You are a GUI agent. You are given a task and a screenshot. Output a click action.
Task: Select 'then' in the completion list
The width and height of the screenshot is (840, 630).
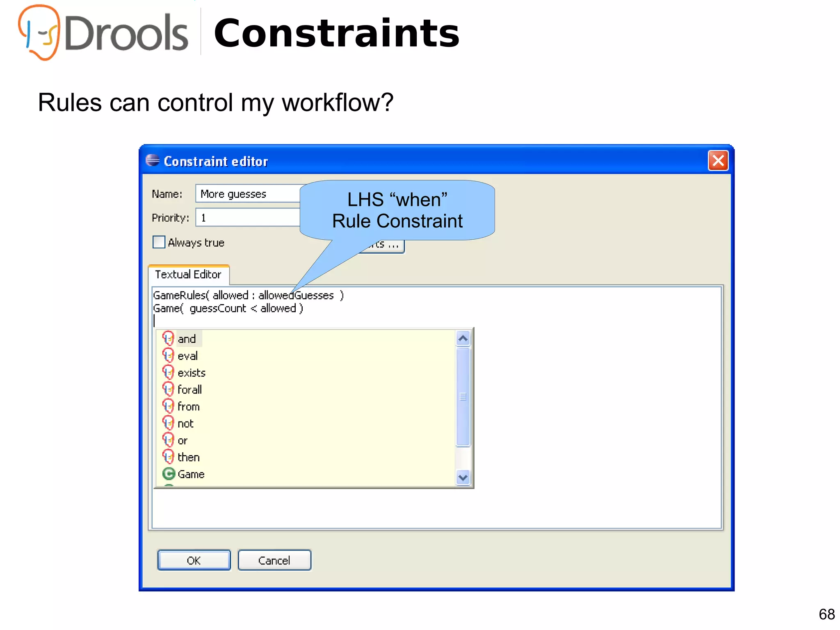(x=189, y=457)
